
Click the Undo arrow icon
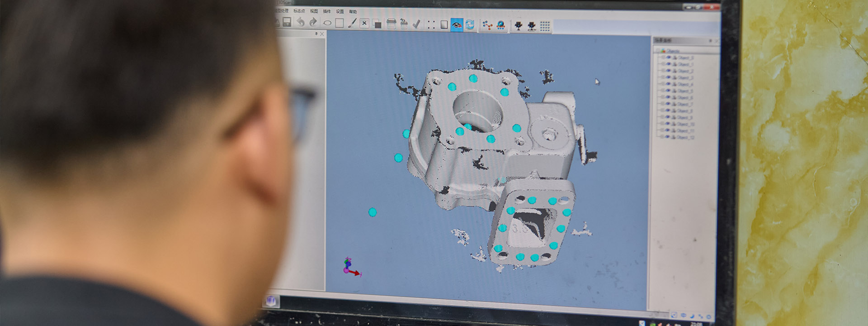pos(300,22)
